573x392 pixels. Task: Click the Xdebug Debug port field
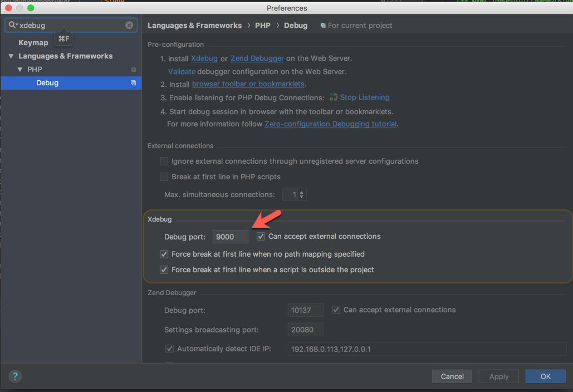point(231,237)
